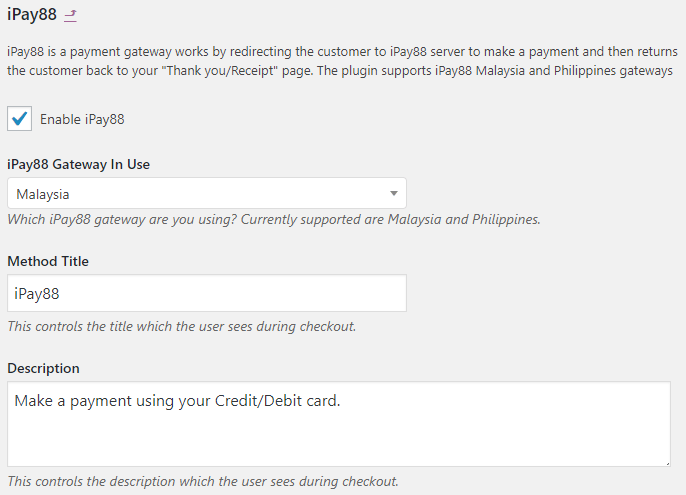686x495 pixels.
Task: Focus the Method Title input field
Action: 206,293
